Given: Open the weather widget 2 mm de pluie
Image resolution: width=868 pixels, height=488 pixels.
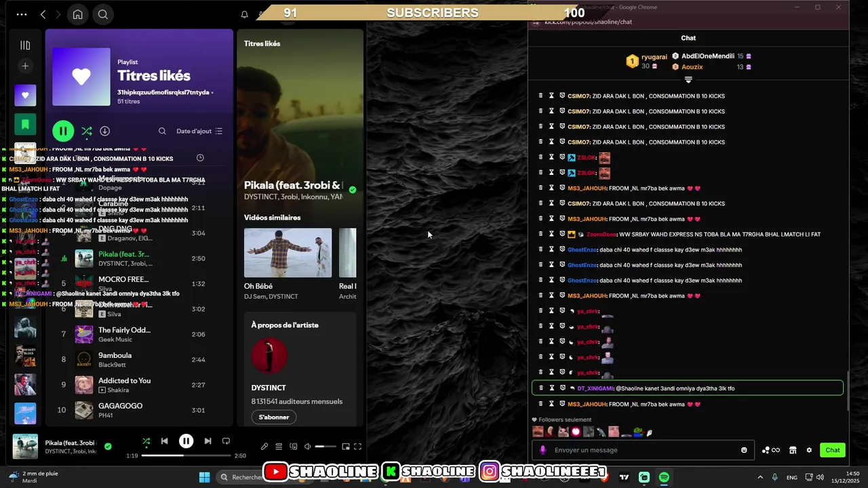Looking at the screenshot, I should click(33, 477).
